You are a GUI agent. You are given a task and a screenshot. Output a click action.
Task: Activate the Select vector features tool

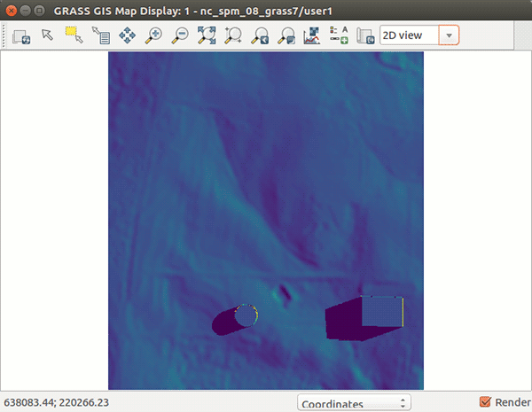coord(74,36)
